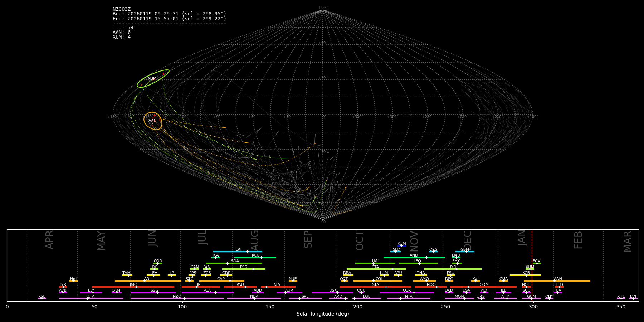Select the pink ETA shower bar
644x322 pixels.
pyautogui.click(x=91, y=298)
